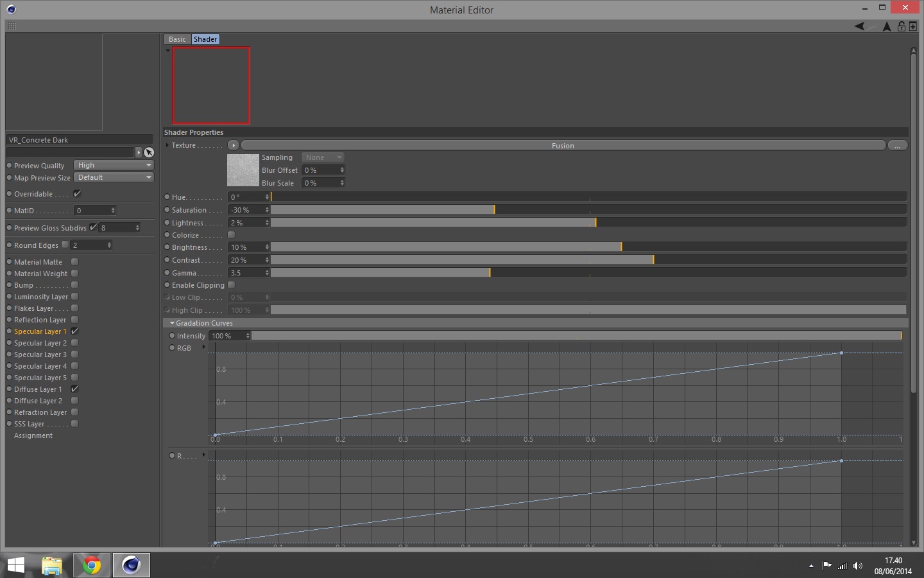Open Chrome from the taskbar
Screen dimensions: 924x578
[92, 565]
